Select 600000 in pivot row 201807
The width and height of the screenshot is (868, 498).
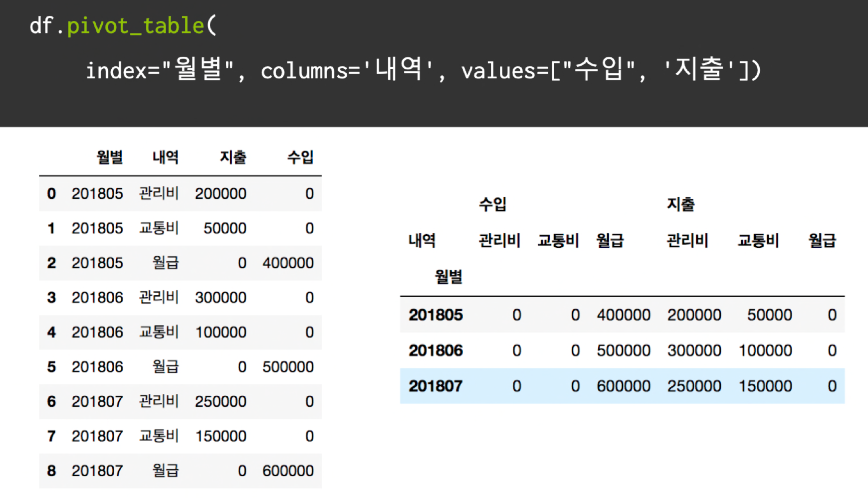pos(624,386)
